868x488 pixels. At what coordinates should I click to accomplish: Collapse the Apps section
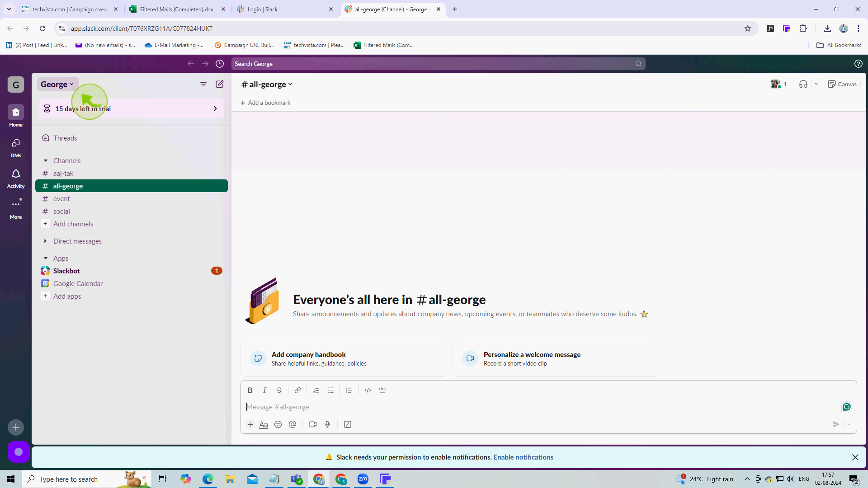(46, 258)
